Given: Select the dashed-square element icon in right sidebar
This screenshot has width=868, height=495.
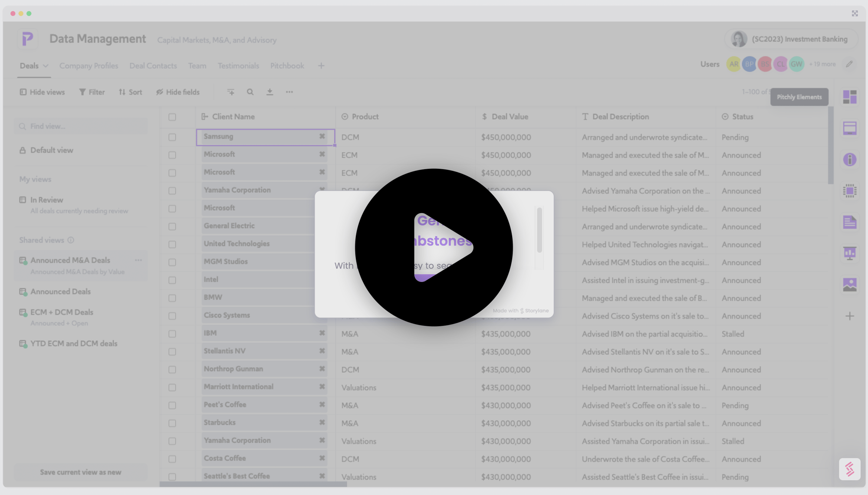Looking at the screenshot, I should [x=849, y=190].
